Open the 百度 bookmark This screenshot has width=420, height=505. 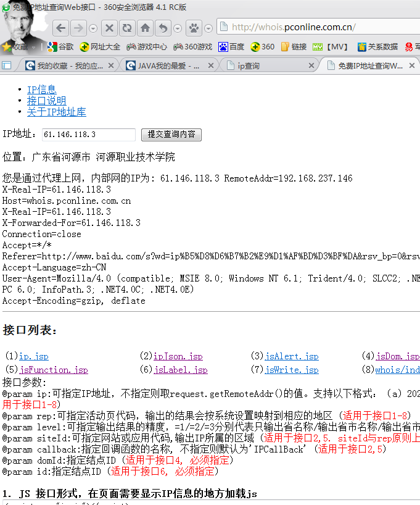[231, 47]
